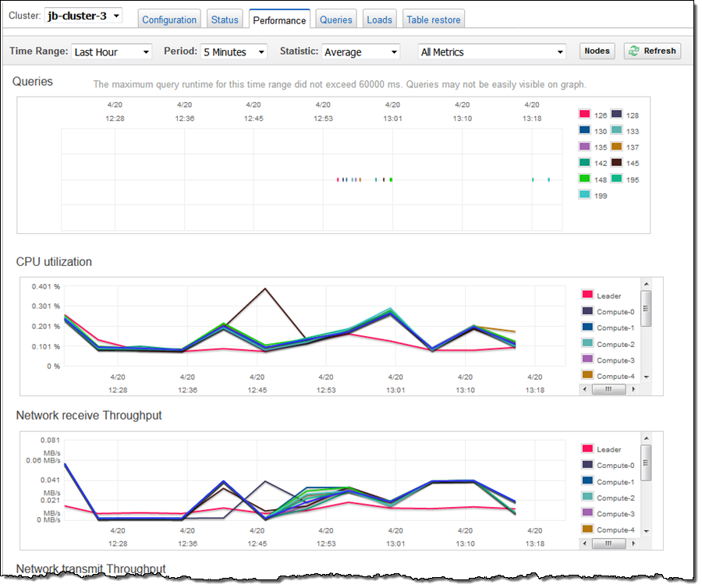This screenshot has width=702, height=588.
Task: Open the Statistic Average dropdown
Action: tap(360, 51)
